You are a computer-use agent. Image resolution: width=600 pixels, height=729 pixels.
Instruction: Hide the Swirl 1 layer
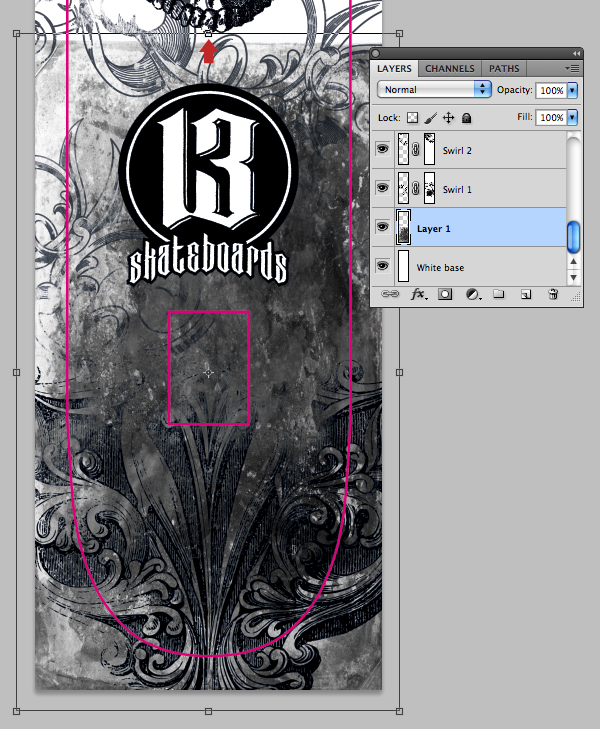tap(382, 188)
